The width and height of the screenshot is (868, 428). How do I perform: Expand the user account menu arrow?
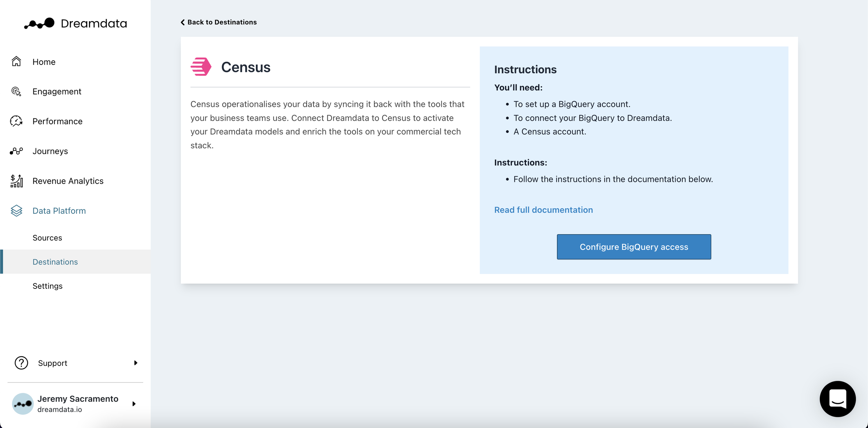coord(134,404)
